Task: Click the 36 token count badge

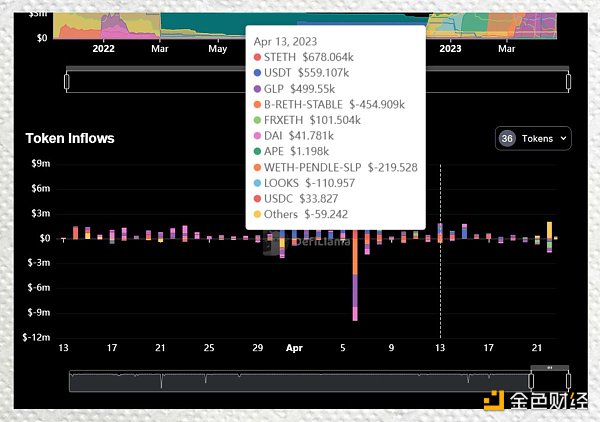Action: 507,138
